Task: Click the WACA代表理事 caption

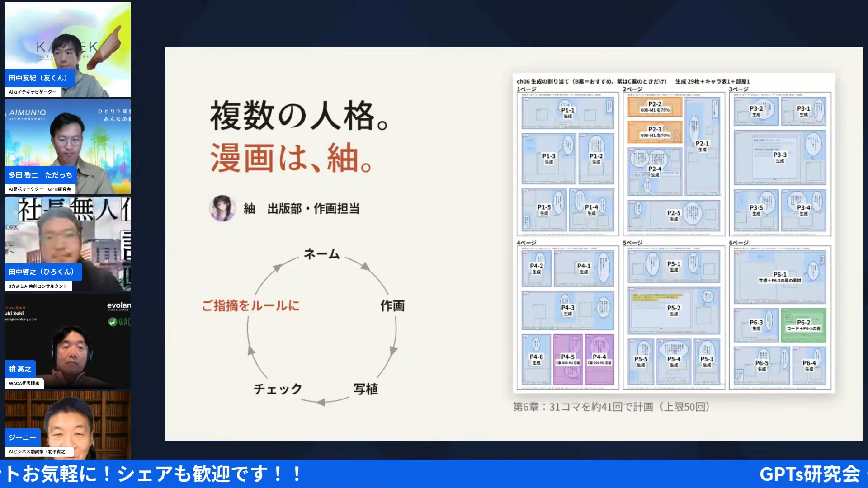Action: 24,383
